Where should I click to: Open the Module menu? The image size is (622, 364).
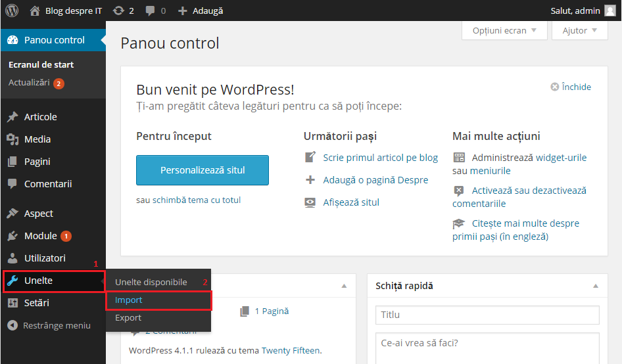(53, 236)
